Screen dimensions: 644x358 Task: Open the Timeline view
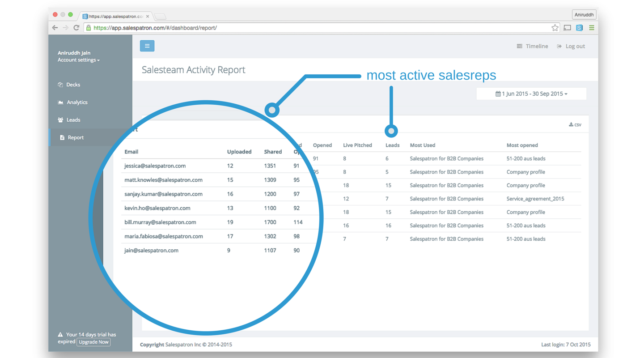click(x=532, y=46)
